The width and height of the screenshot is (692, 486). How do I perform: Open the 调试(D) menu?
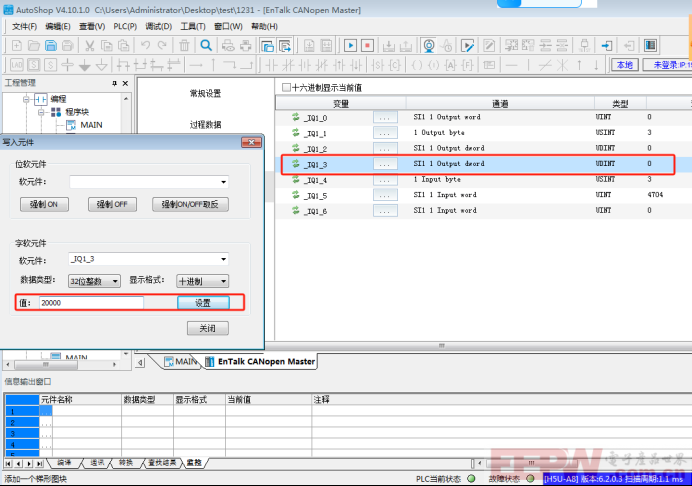click(158, 26)
